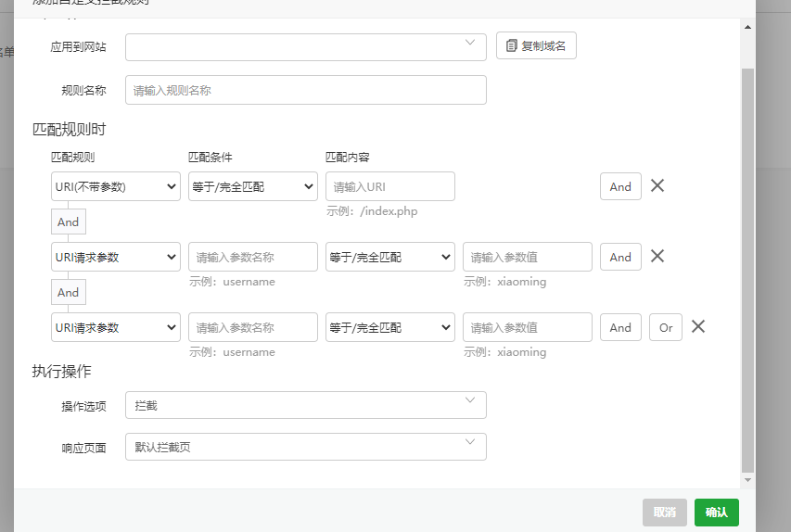This screenshot has height=532, width=791.
Task: Click the green 确认 confirm button
Action: (716, 513)
